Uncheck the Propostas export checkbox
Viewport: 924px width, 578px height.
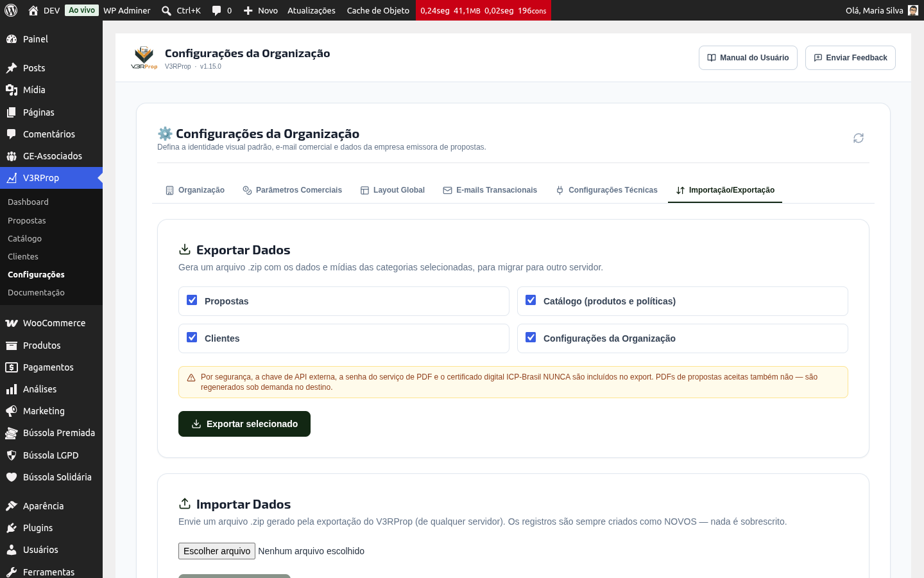192,300
